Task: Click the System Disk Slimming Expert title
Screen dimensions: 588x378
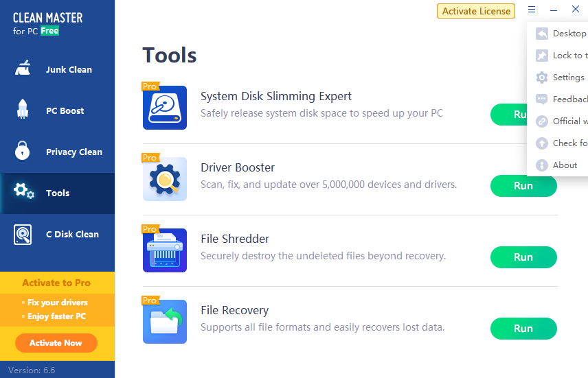Action: coord(276,96)
